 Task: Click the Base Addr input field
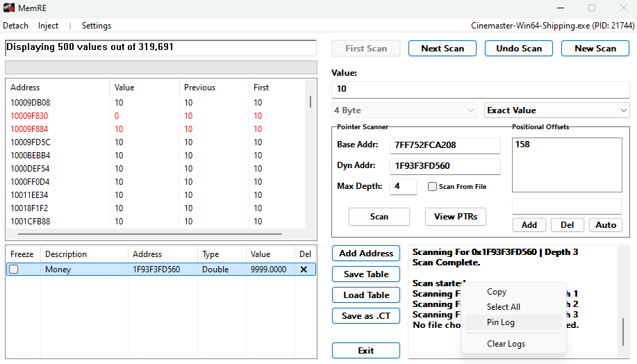pos(445,145)
